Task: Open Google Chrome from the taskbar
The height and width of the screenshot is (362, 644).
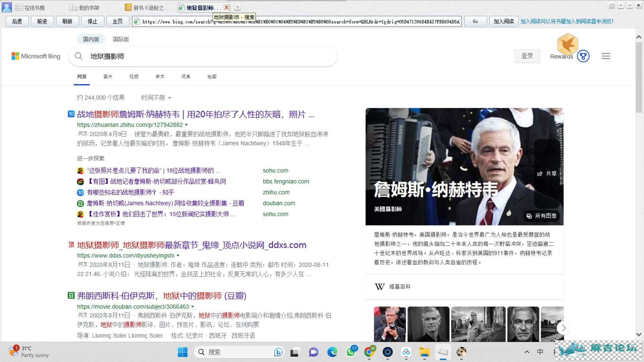Action: pyautogui.click(x=369, y=352)
